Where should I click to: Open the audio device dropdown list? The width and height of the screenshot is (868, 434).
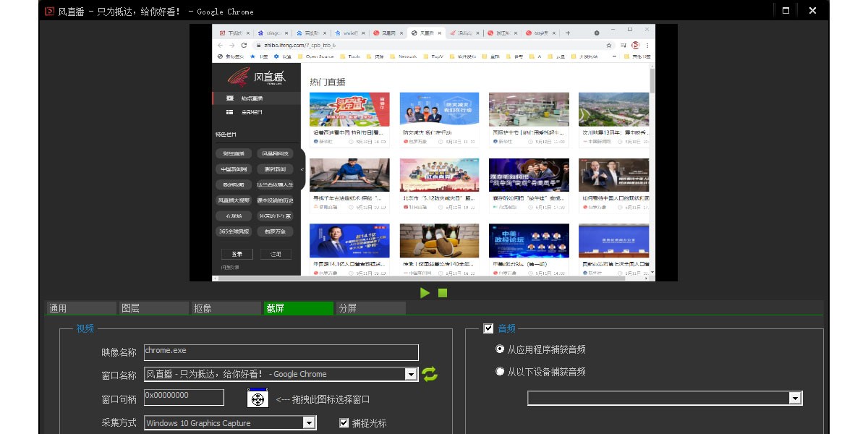click(795, 399)
